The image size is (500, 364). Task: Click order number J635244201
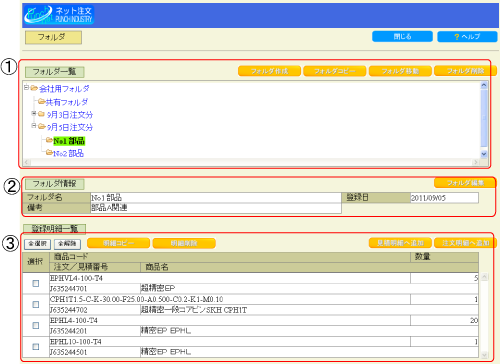[68, 331]
